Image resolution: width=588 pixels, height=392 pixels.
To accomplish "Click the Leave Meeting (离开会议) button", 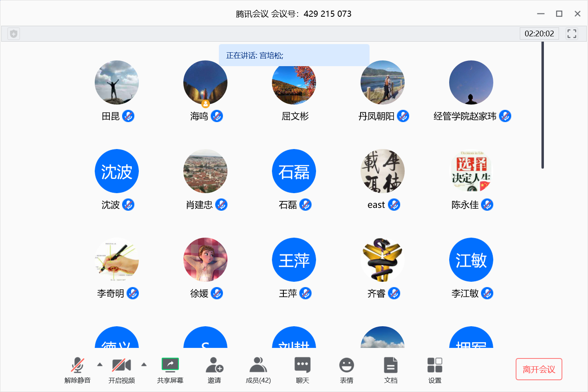I will [x=539, y=369].
